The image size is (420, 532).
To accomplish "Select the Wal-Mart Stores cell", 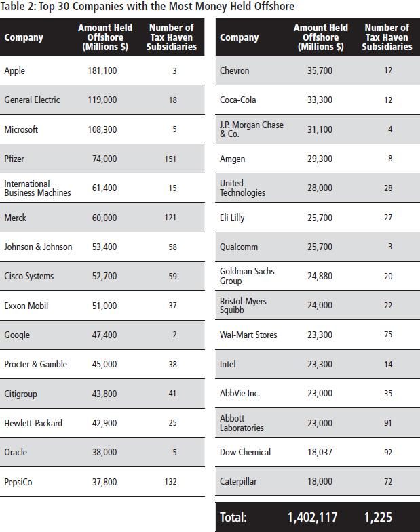I will coord(248,335).
